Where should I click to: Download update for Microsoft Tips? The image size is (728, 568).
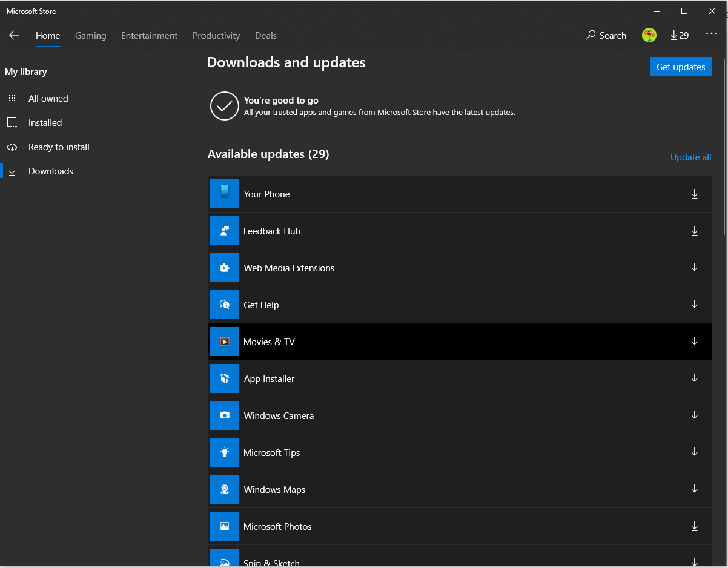coord(695,452)
